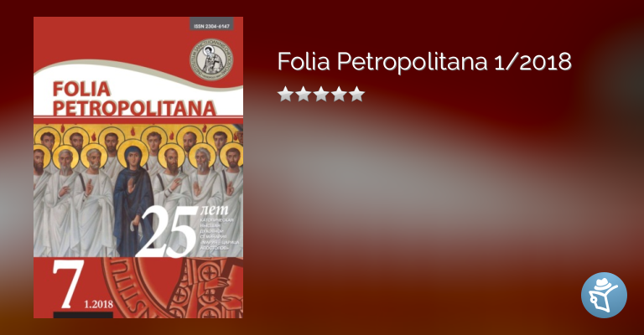This screenshot has width=644, height=335.
Task: Click the black bar under 1.2018 on the cover
Action: click(x=83, y=315)
